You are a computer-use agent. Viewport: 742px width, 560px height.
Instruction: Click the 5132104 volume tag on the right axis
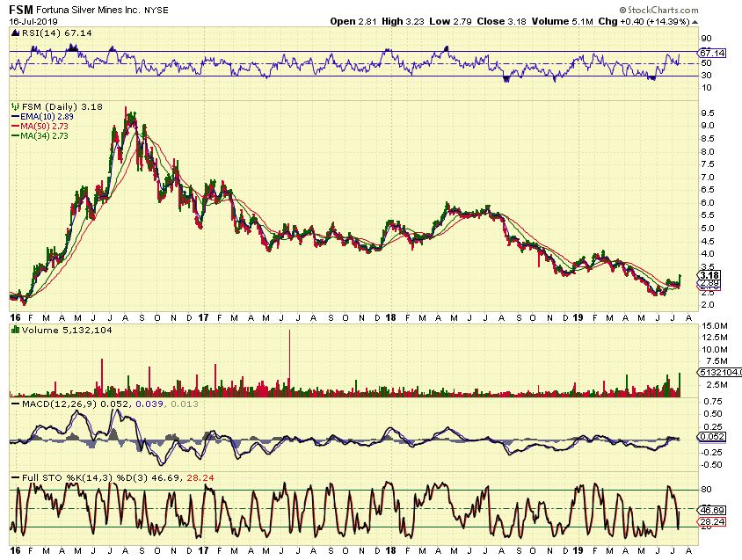coord(719,373)
